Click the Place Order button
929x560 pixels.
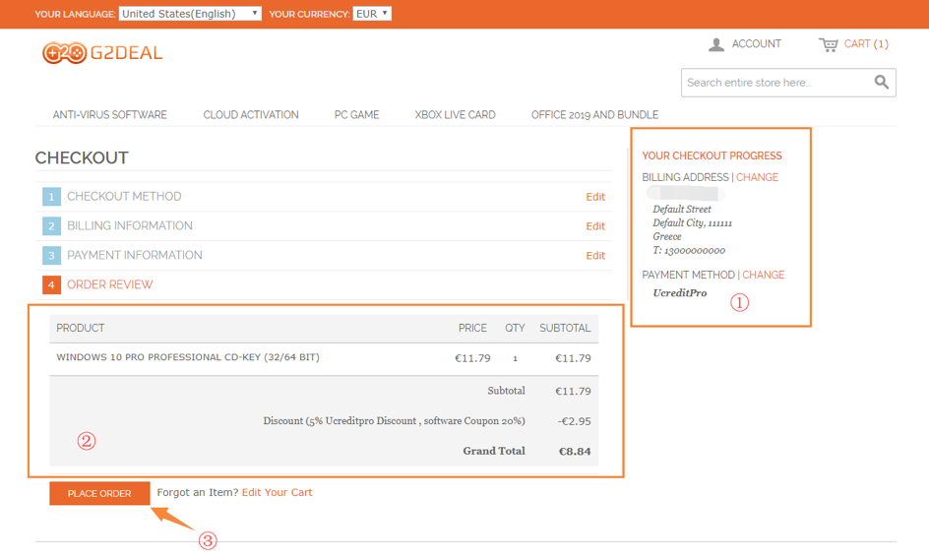click(x=99, y=493)
